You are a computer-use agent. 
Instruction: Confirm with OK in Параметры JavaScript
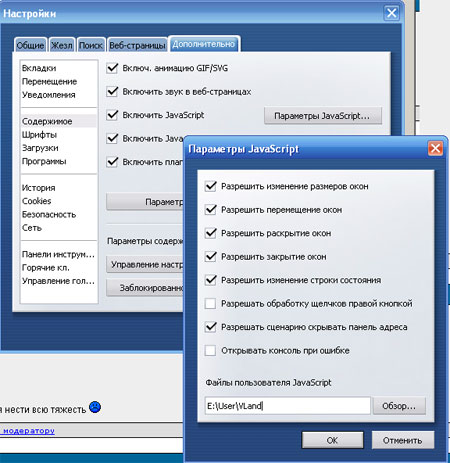[x=332, y=440]
